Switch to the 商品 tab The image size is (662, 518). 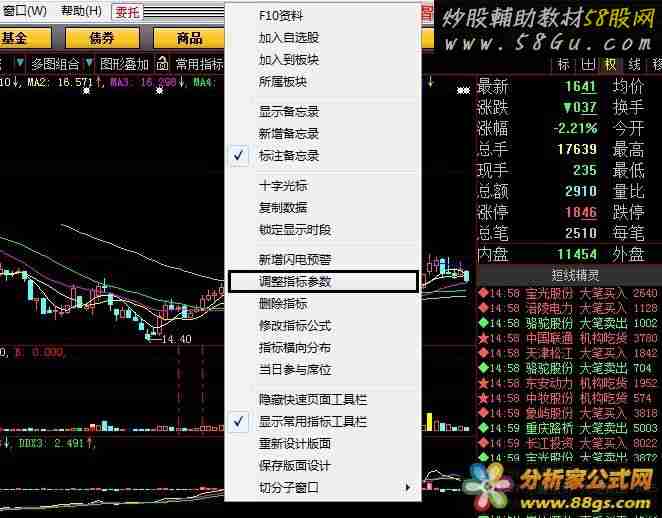point(189,38)
